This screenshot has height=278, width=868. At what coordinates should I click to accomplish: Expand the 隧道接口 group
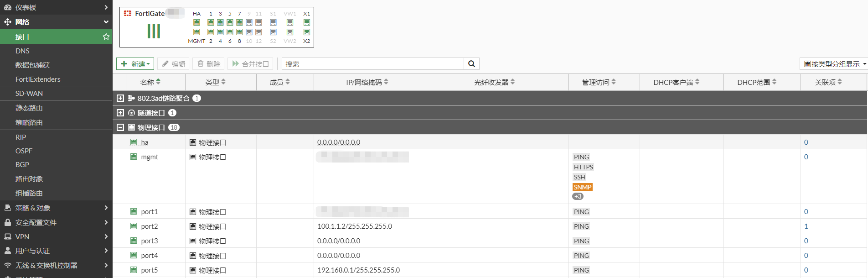coord(120,113)
